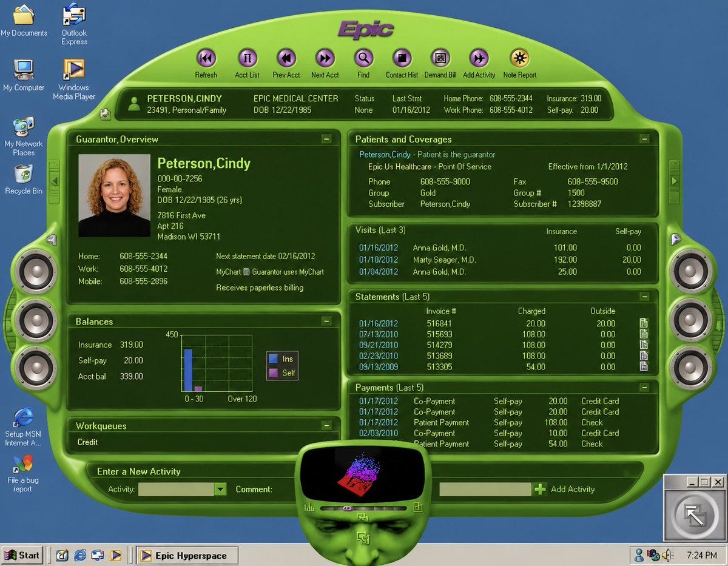Image resolution: width=728 pixels, height=566 pixels.
Task: Collapse the Workqueues panel
Action: click(326, 426)
